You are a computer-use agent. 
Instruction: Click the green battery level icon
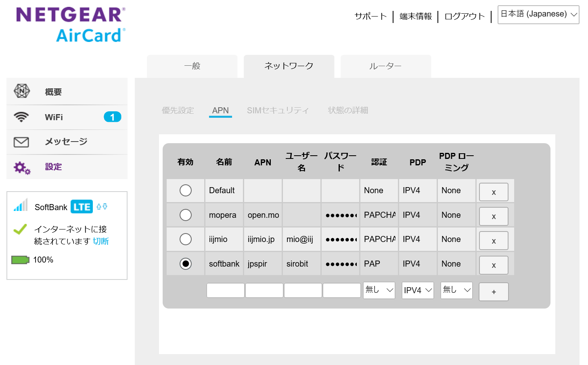[x=20, y=260]
